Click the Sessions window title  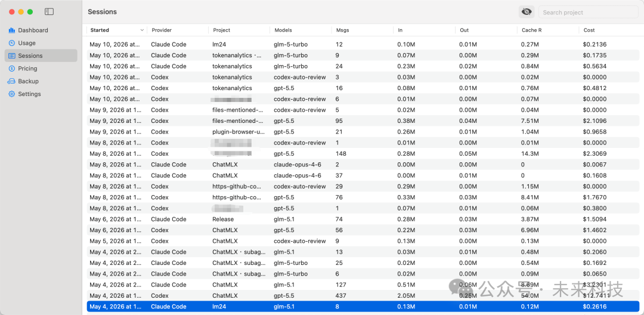[x=103, y=12]
